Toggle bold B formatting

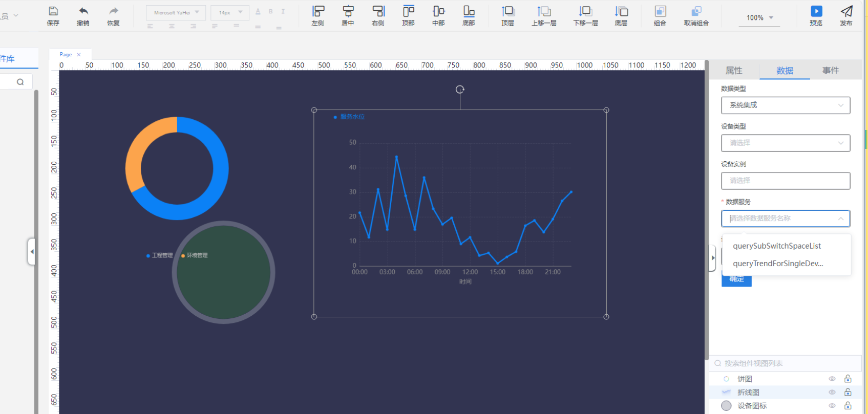click(270, 11)
